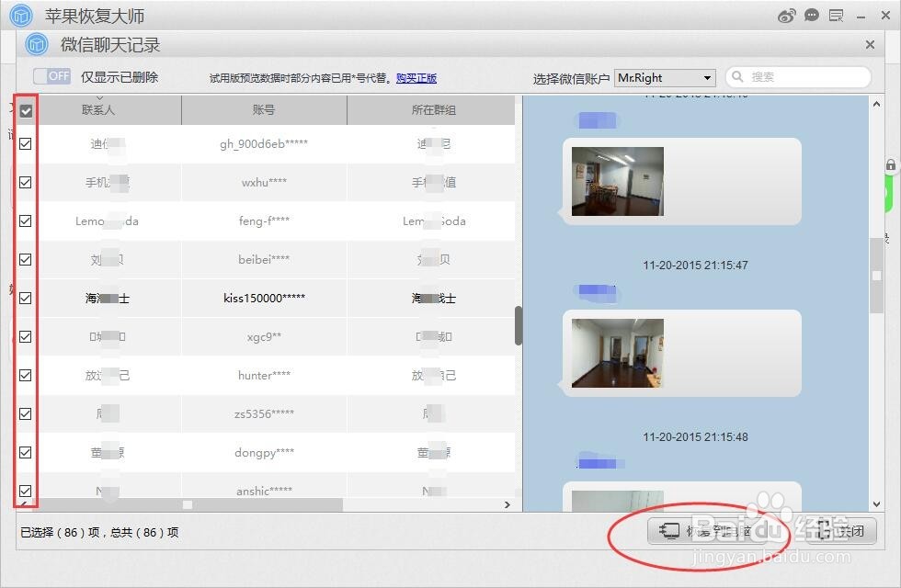Uncheck the xgc9 row checkbox
The width and height of the screenshot is (901, 588).
click(26, 336)
